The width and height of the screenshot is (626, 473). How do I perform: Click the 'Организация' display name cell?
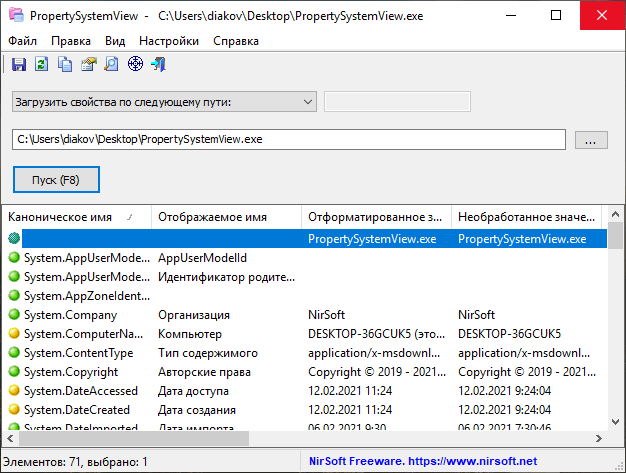(x=194, y=315)
